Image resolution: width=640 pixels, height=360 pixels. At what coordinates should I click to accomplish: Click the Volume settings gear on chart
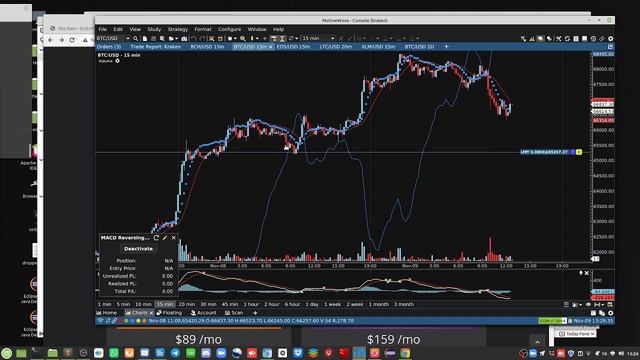117,61
